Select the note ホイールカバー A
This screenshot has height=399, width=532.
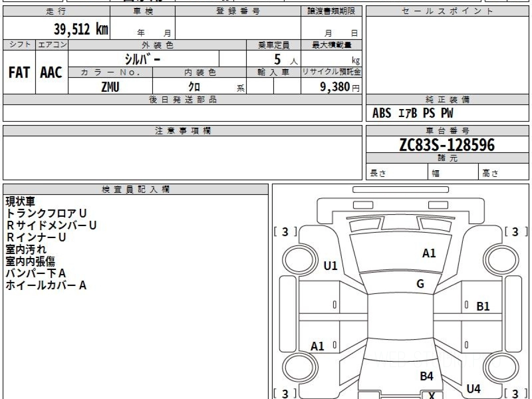click(x=46, y=285)
